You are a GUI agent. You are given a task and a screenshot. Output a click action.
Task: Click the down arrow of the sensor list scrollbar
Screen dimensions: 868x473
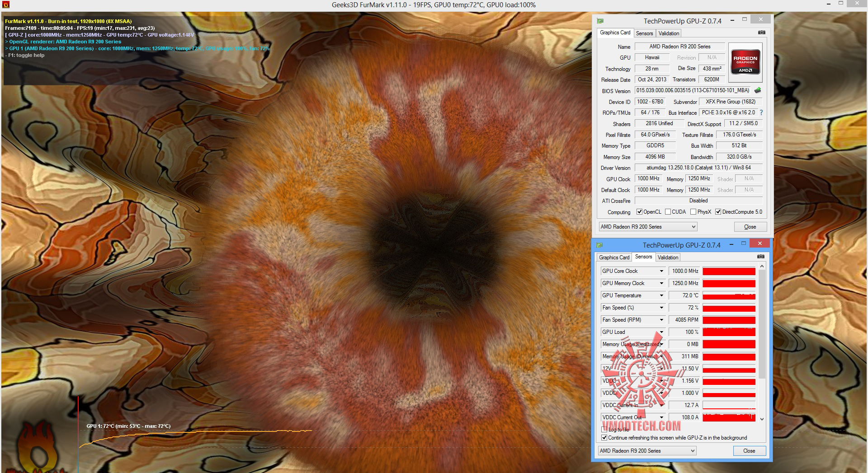point(762,419)
